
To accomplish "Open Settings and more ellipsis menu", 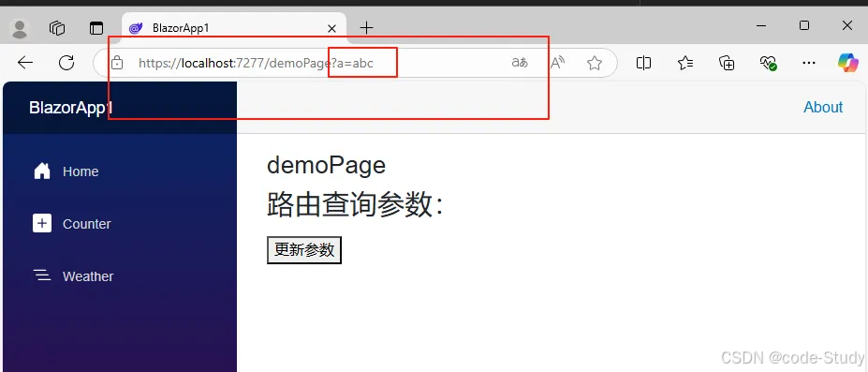I will click(x=809, y=63).
